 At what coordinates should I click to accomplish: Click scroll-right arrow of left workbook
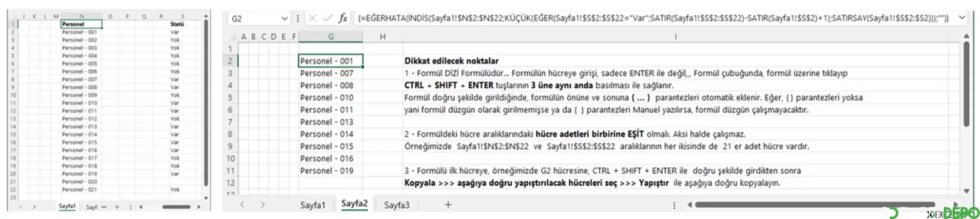point(199,207)
